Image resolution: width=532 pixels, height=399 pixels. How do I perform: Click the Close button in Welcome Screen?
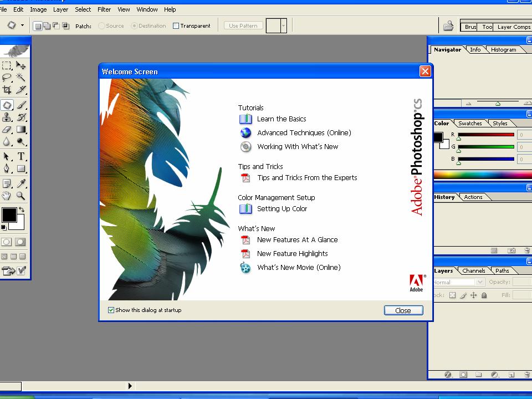403,310
